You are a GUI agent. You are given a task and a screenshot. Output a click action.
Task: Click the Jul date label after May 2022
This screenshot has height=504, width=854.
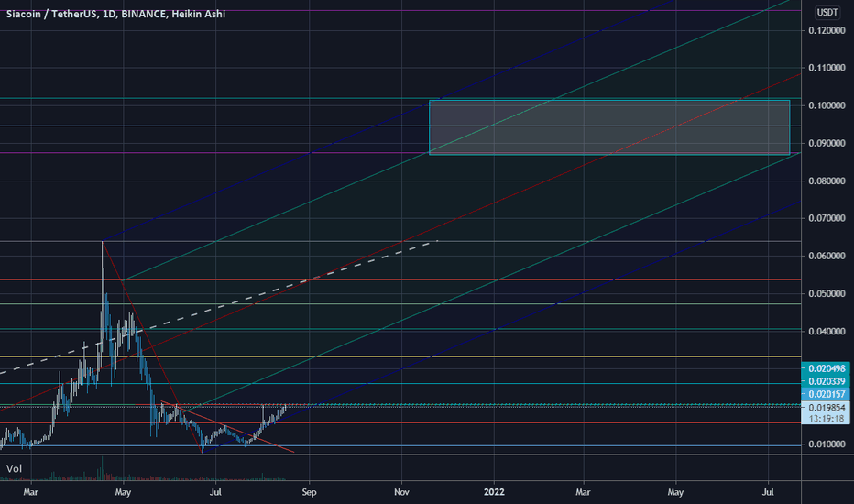[x=768, y=492]
